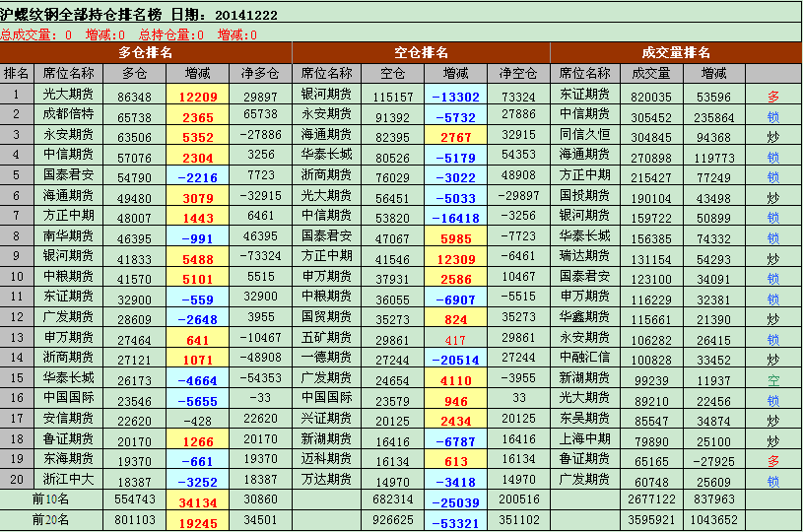Click the red 总持仓量:0 label

coord(171,34)
